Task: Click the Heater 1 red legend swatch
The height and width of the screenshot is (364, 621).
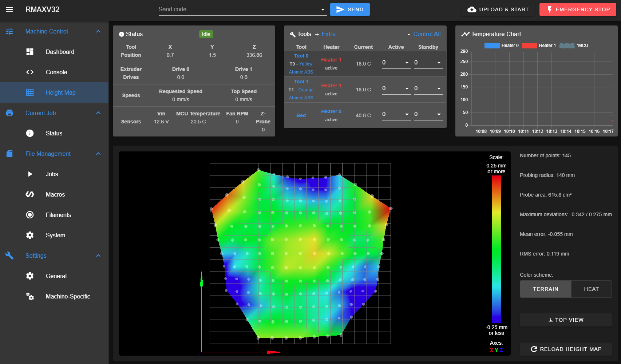Action: pyautogui.click(x=529, y=45)
